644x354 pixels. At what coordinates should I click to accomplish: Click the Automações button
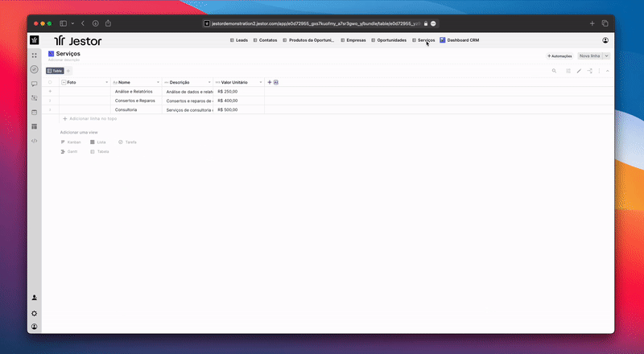coord(559,56)
